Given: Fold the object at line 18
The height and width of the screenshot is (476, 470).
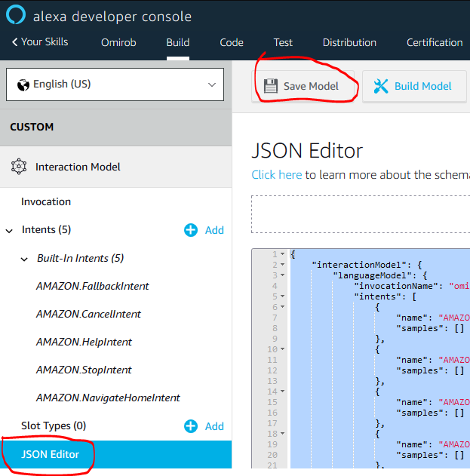Looking at the screenshot, I should click(x=283, y=433).
